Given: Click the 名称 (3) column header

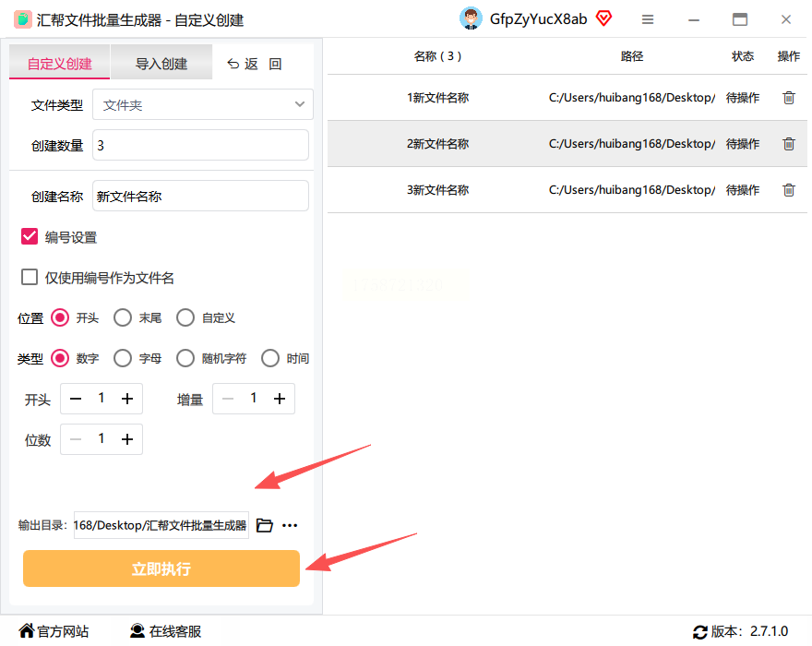Looking at the screenshot, I should pyautogui.click(x=437, y=56).
